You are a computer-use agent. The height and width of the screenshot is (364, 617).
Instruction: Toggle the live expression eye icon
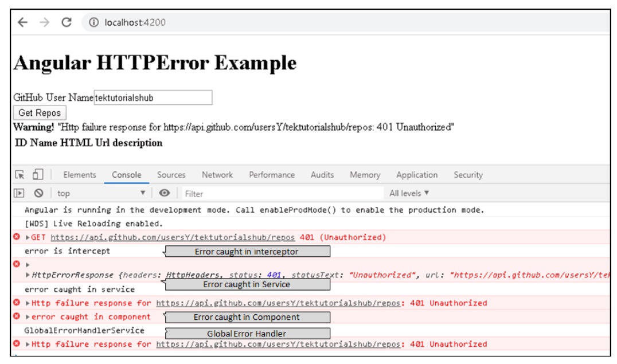[165, 194]
